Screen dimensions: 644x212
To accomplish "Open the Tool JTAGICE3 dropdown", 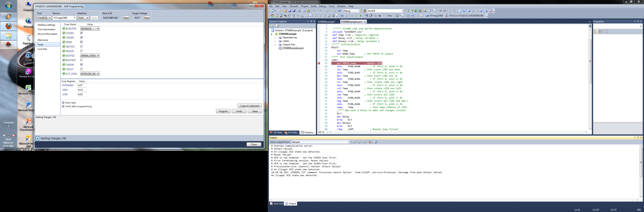I will [44, 18].
